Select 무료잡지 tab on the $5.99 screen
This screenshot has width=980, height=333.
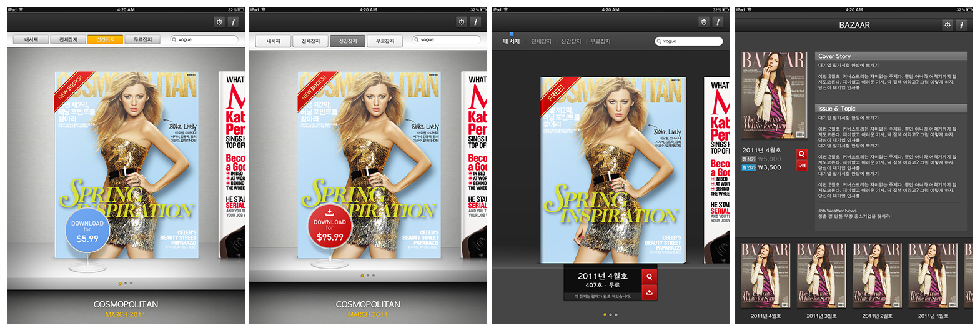(x=142, y=39)
